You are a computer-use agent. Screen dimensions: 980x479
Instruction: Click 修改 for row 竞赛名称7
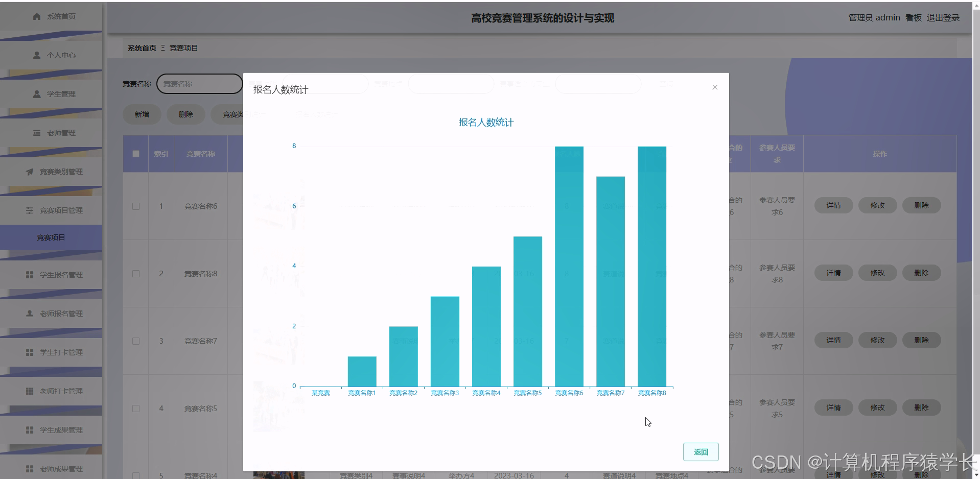pos(877,340)
